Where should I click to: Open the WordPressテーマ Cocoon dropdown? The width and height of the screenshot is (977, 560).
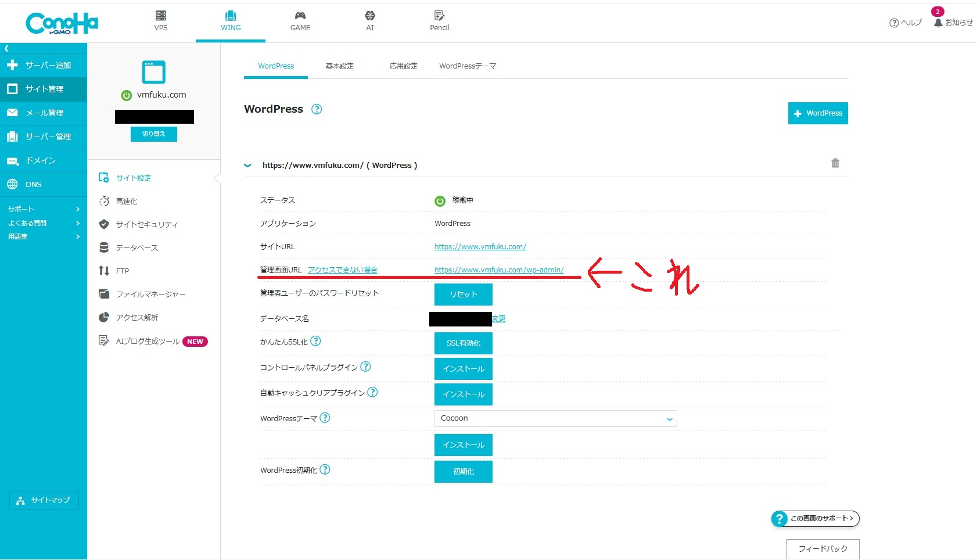[x=556, y=419]
